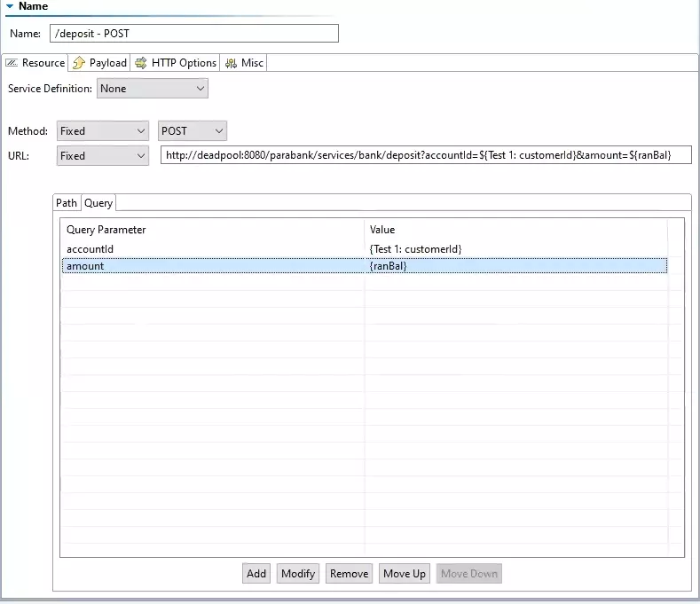
Task: Open the Service Definition dropdown
Action: tap(152, 89)
